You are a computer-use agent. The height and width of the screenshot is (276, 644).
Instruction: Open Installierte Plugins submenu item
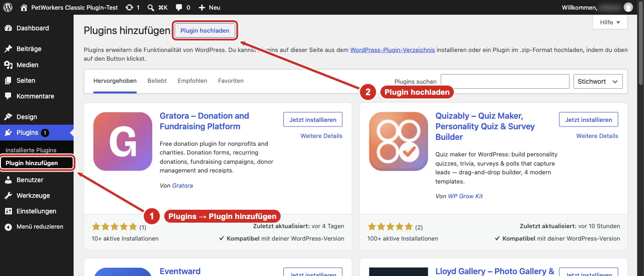[31, 150]
